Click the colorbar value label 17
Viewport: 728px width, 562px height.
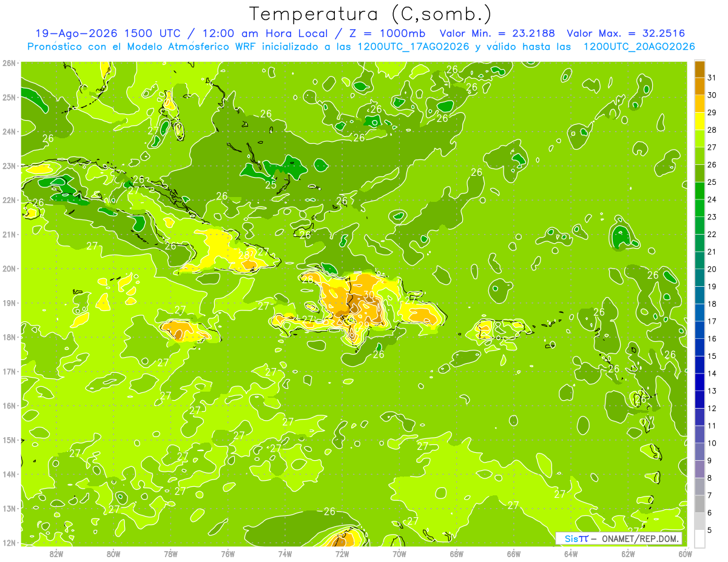click(x=712, y=321)
